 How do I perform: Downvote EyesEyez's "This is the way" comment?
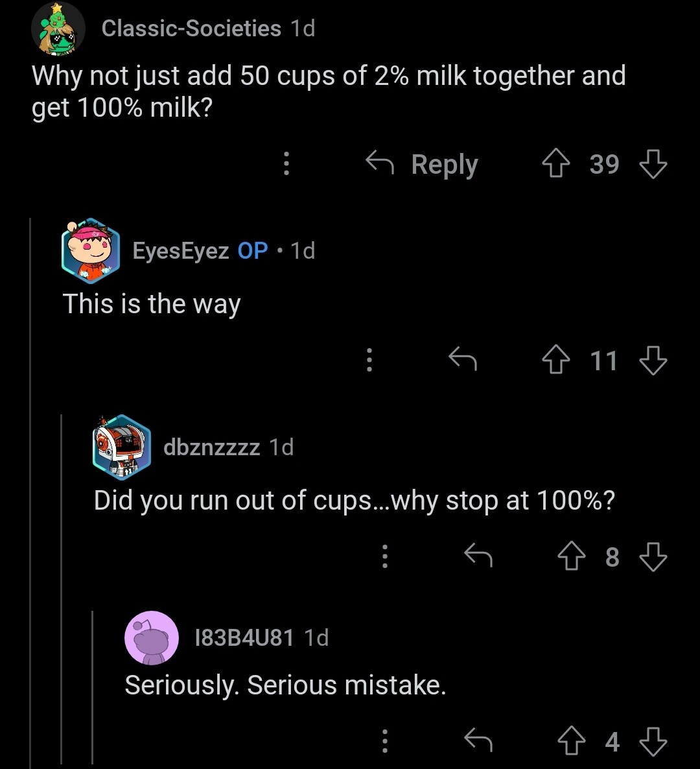653,361
